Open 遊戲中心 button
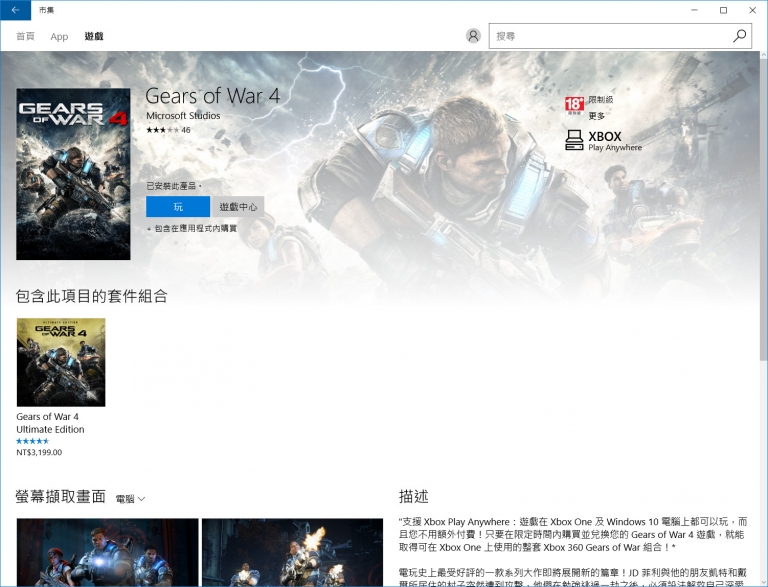The width and height of the screenshot is (768, 587). coord(238,207)
